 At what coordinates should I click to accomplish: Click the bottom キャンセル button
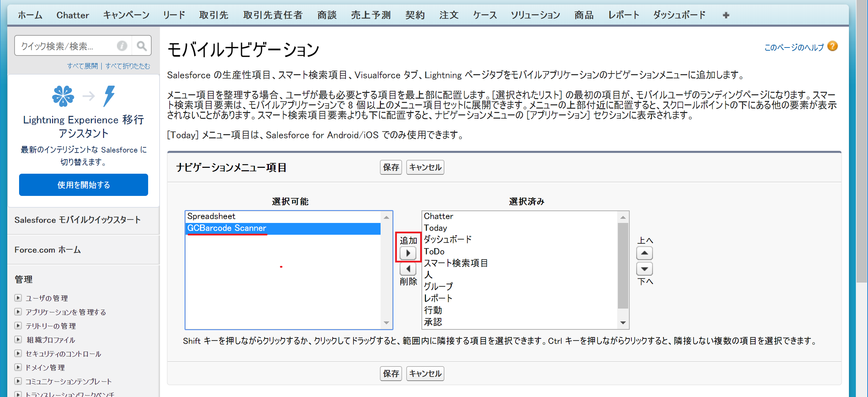click(425, 373)
